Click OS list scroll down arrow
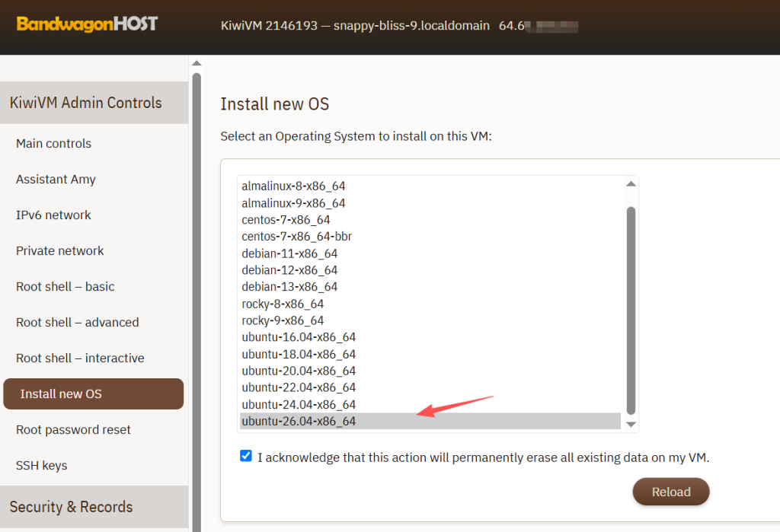 (631, 425)
